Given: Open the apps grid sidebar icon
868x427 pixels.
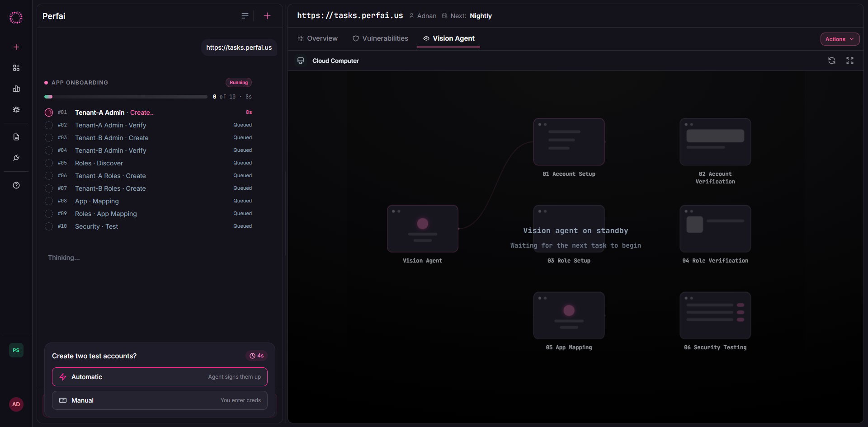Looking at the screenshot, I should pyautogui.click(x=16, y=68).
